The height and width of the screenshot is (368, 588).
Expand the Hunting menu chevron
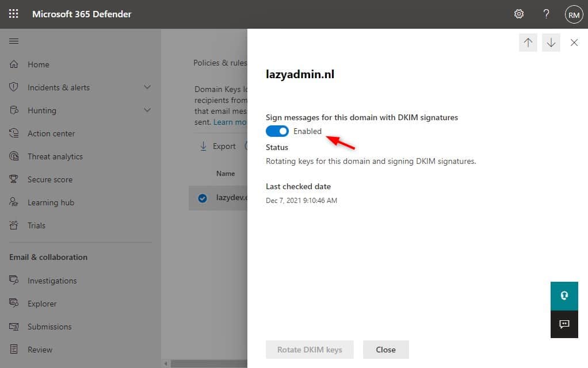point(147,110)
